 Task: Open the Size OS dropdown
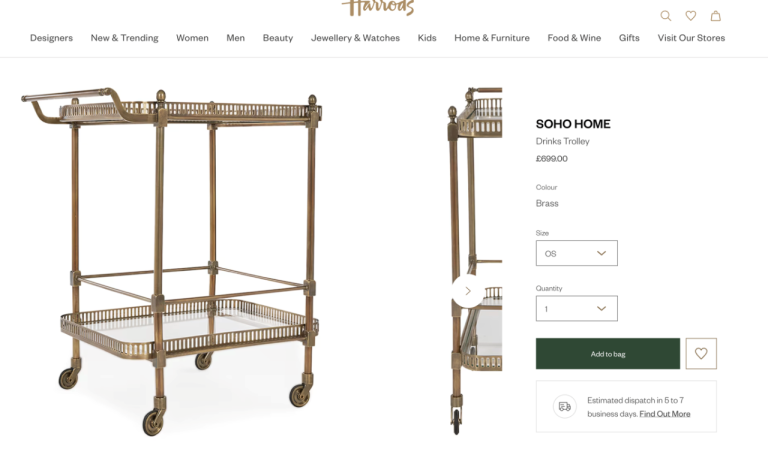(576, 253)
